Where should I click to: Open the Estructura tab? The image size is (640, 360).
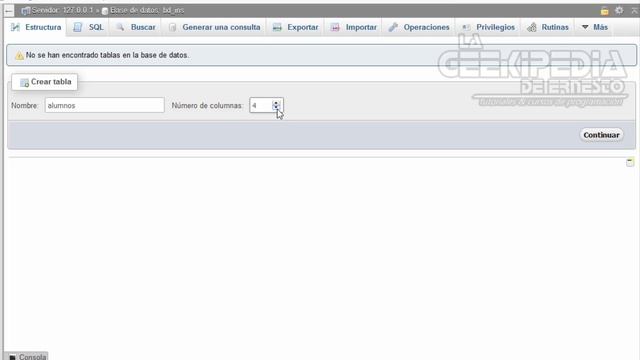coord(36,27)
